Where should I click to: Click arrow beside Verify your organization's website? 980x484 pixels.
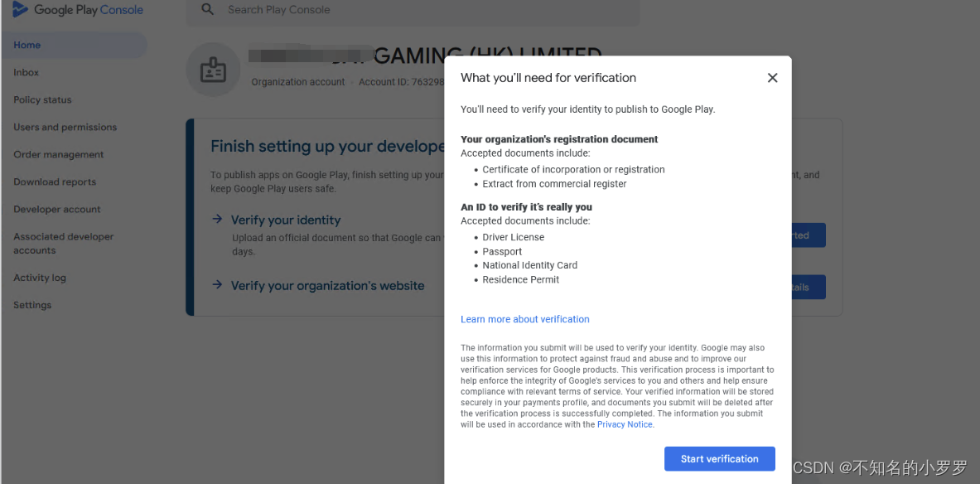pyautogui.click(x=217, y=284)
